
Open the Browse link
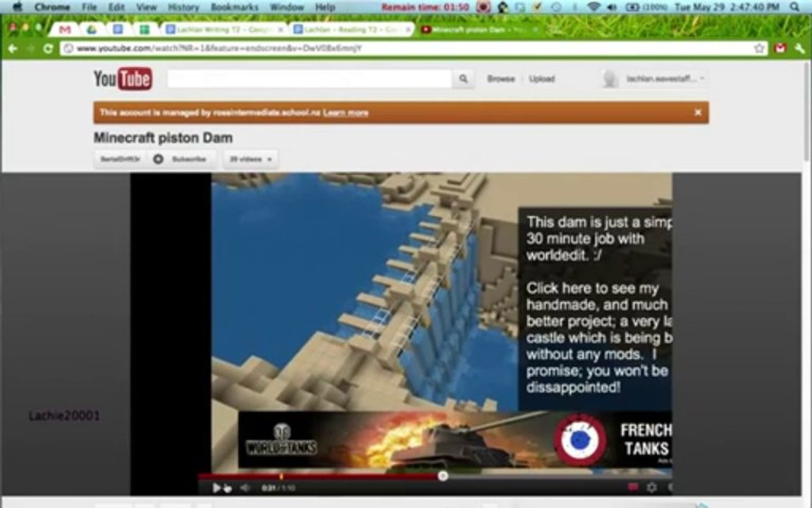coord(500,79)
